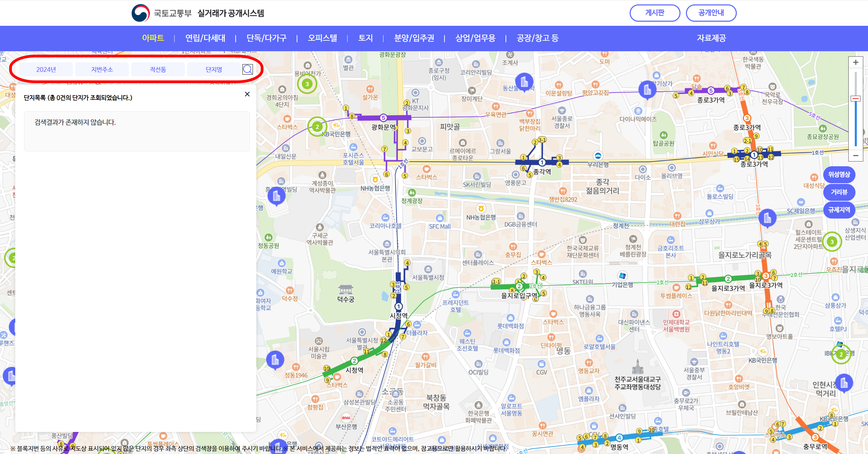The image size is (868, 454).
Task: Zoom out the map with minus
Action: [x=855, y=156]
